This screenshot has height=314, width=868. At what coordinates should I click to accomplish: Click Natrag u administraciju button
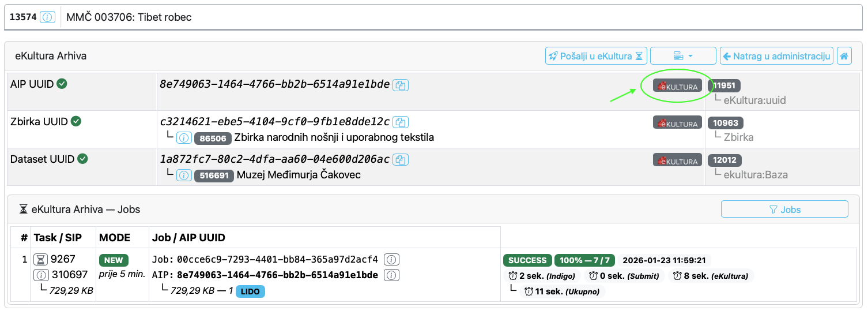[x=776, y=56]
